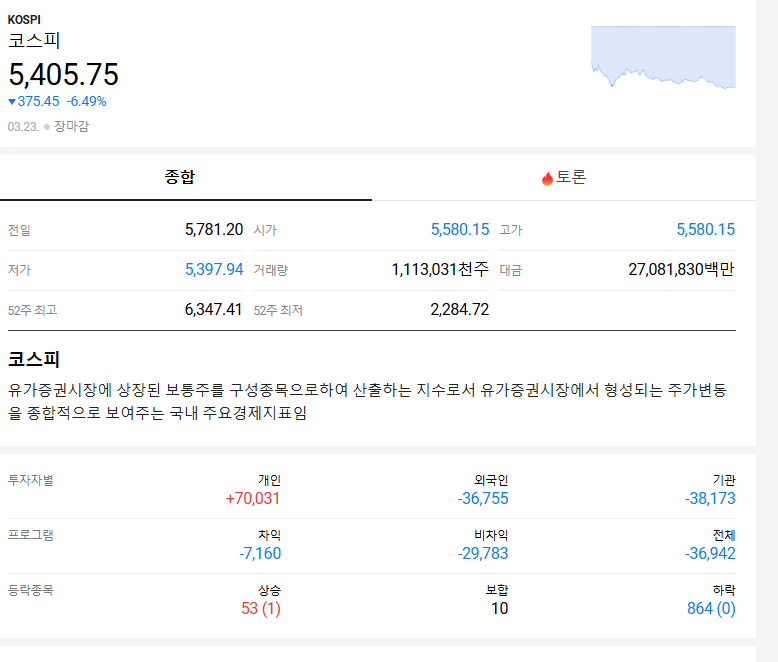Viewport: 778px width, 662px height.
Task: Click the 전일 value 5,781.20
Action: coord(214,229)
